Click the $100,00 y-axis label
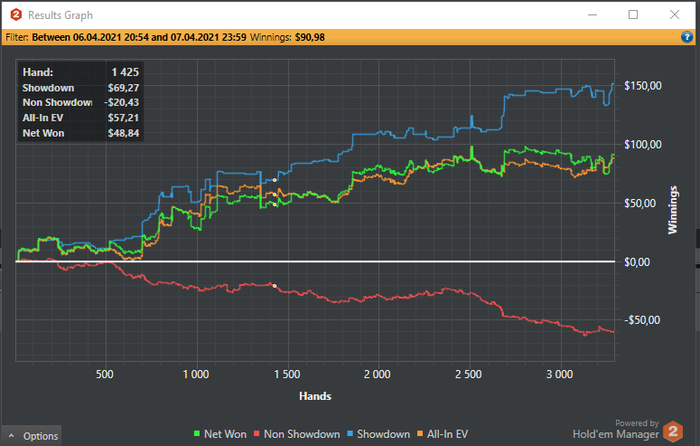Viewport: 700px width, 446px height. tap(642, 144)
